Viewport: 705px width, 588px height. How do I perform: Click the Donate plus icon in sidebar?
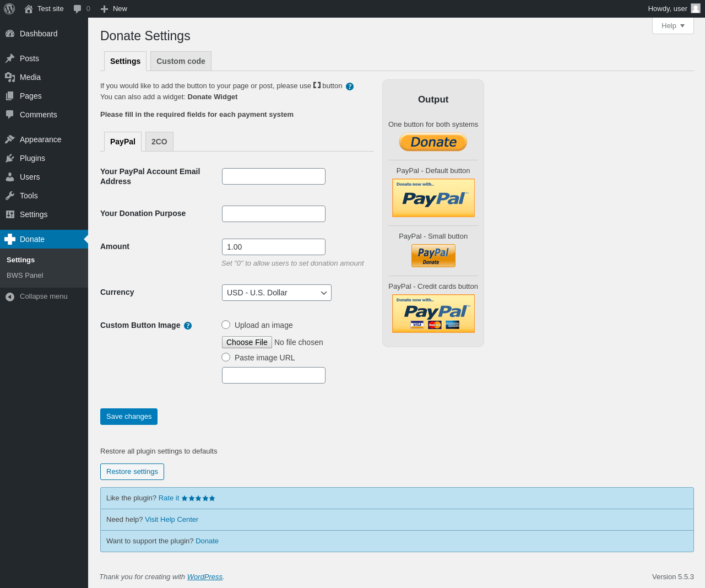[x=10, y=239]
